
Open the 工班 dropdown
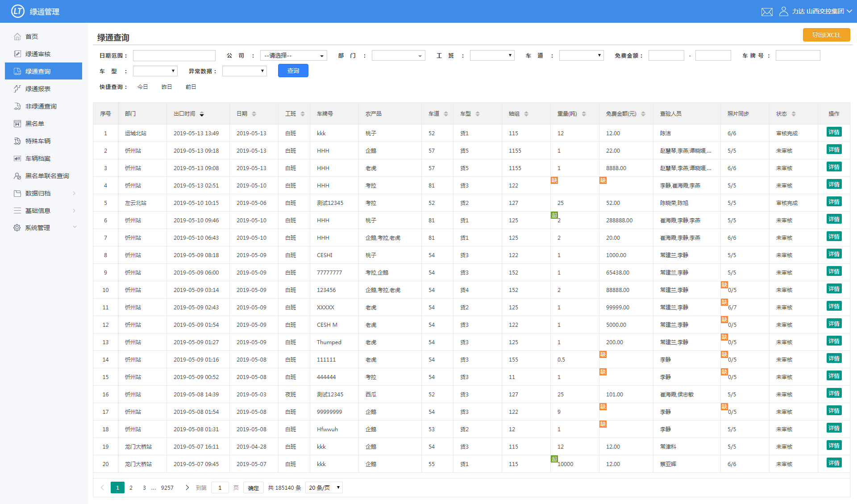(x=492, y=55)
